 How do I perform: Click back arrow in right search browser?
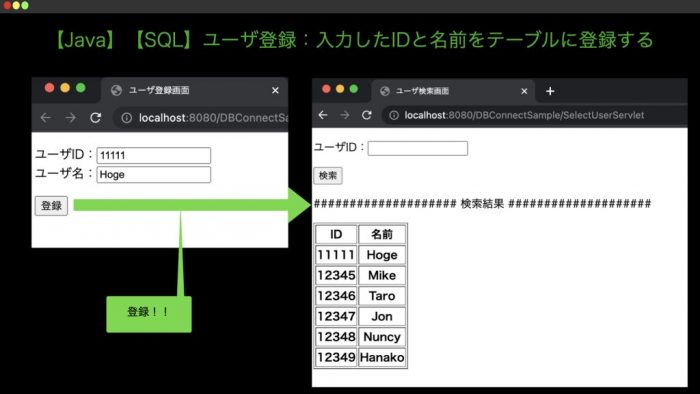[x=323, y=115]
